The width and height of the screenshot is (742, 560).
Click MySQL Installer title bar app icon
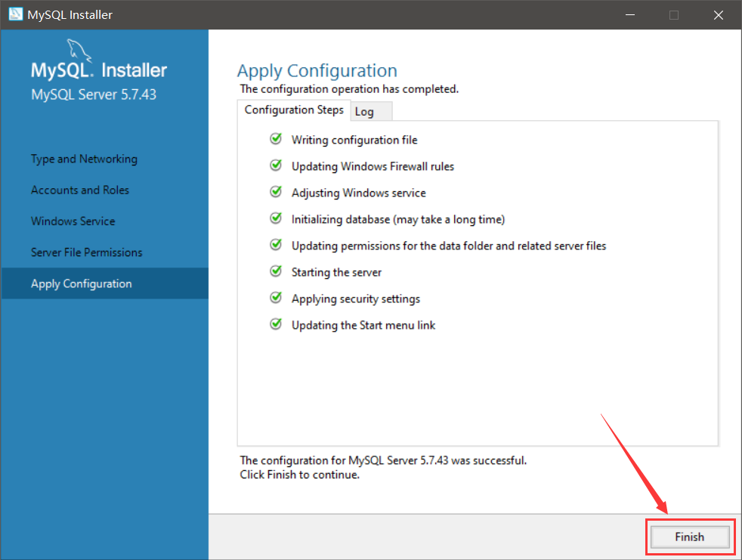(16, 14)
